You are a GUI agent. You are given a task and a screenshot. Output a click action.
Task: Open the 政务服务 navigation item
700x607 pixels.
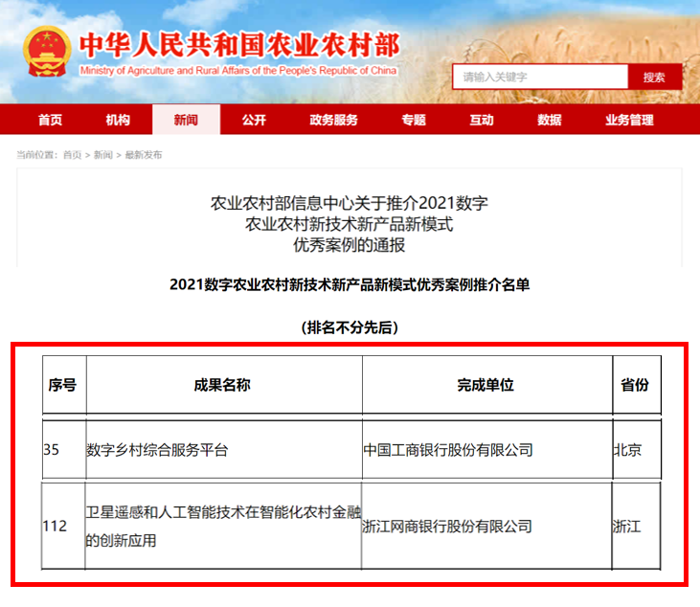pyautogui.click(x=333, y=120)
